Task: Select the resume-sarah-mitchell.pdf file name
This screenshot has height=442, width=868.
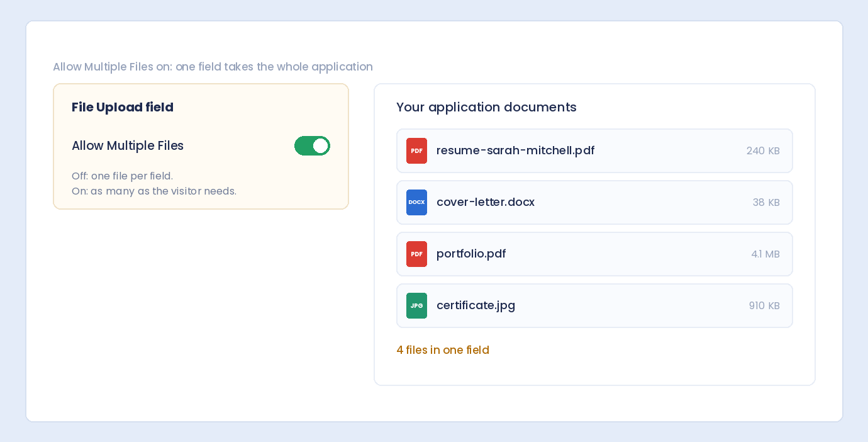Action: coord(515,150)
